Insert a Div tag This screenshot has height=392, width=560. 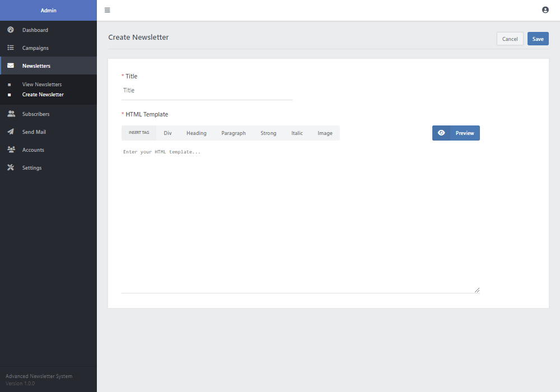point(167,133)
